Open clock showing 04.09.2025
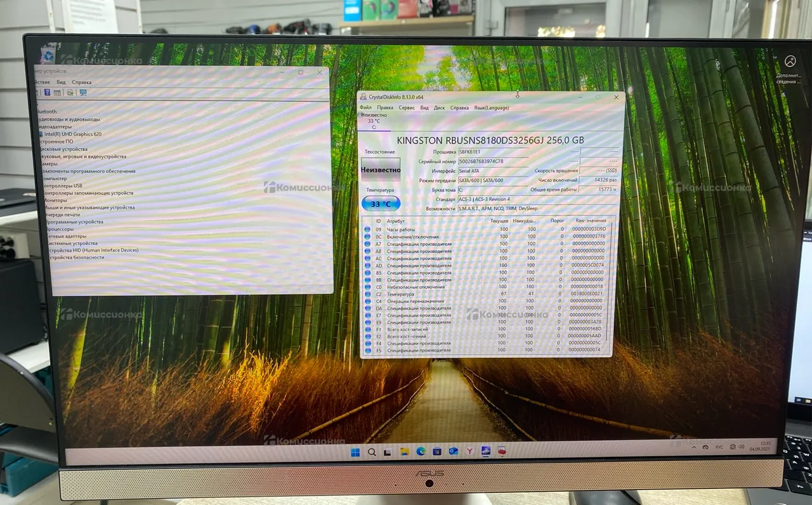The height and width of the screenshot is (505, 812). (760, 446)
